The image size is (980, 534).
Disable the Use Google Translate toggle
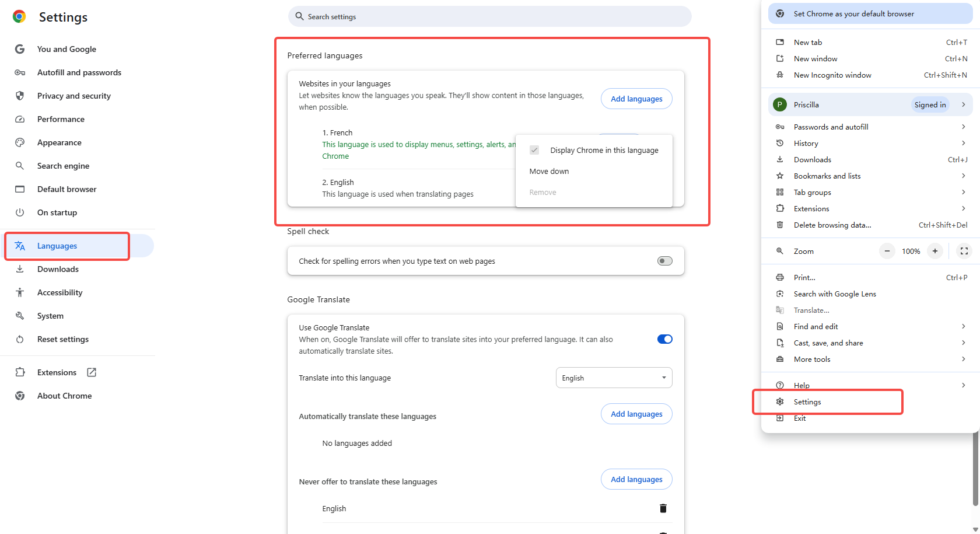pos(664,338)
